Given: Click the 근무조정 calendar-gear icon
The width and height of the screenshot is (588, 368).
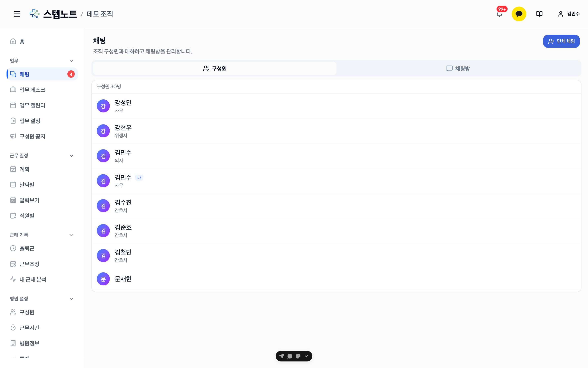Looking at the screenshot, I should click(13, 264).
